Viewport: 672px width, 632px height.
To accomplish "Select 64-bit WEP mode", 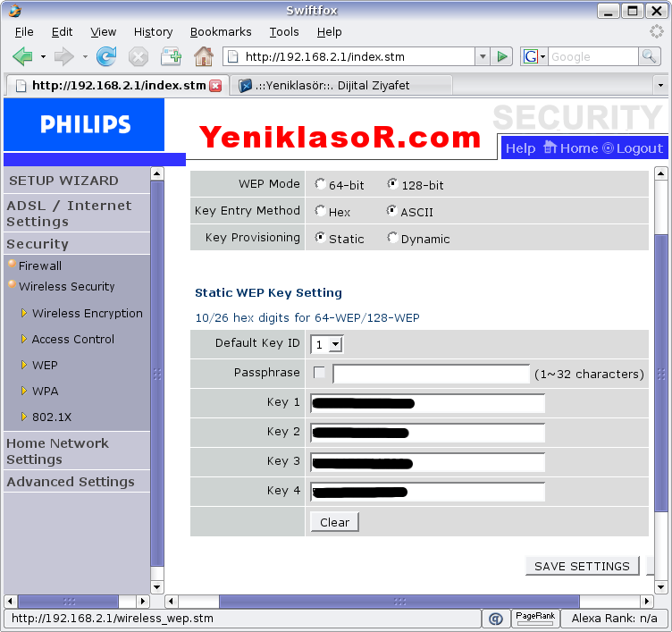I will point(321,184).
